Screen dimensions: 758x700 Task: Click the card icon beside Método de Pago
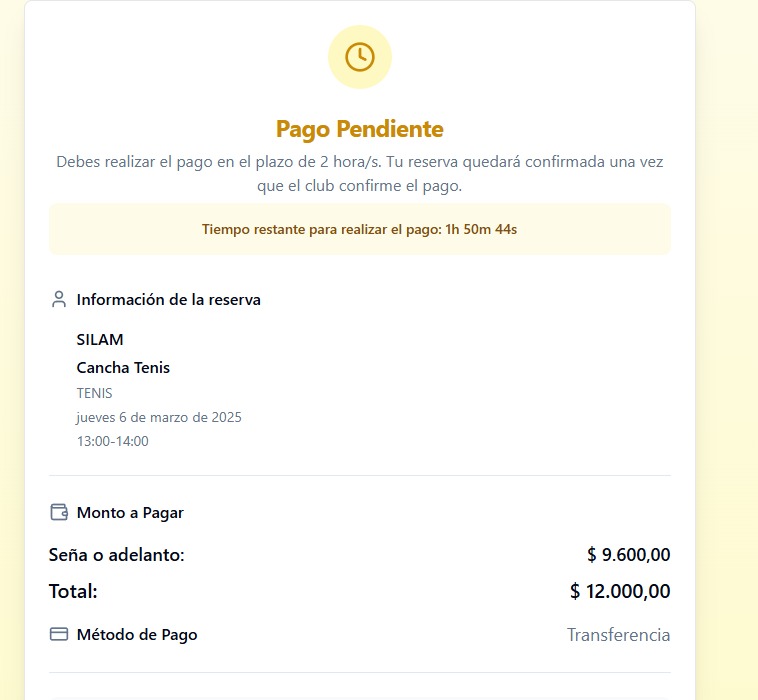tap(59, 634)
